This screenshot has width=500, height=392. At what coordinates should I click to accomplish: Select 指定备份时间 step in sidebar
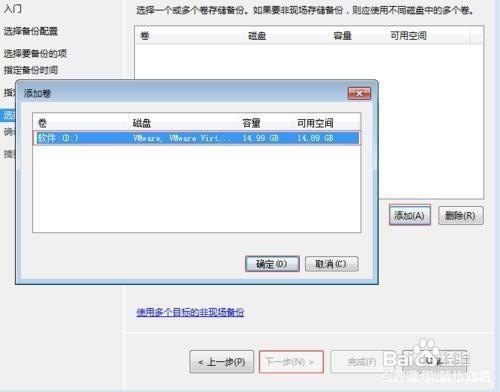pyautogui.click(x=30, y=70)
